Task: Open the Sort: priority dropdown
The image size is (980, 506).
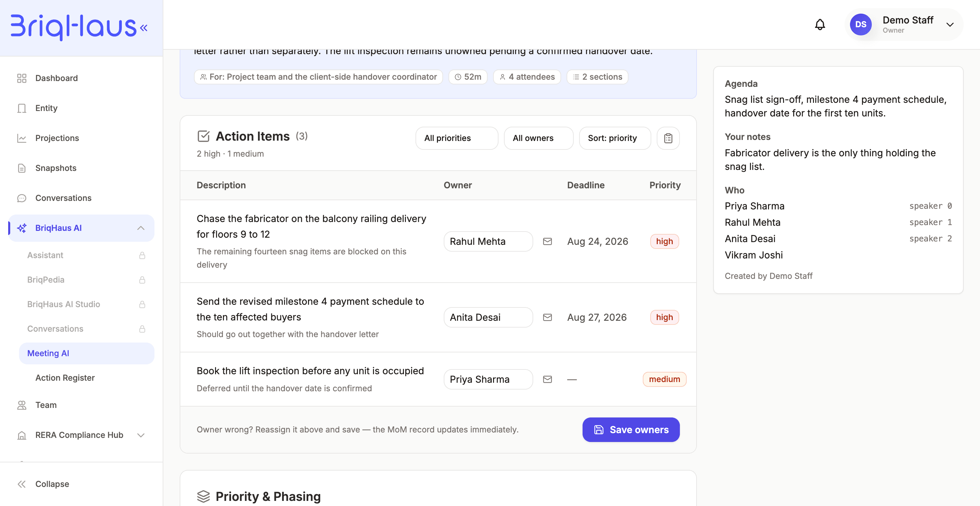Action: 615,138
